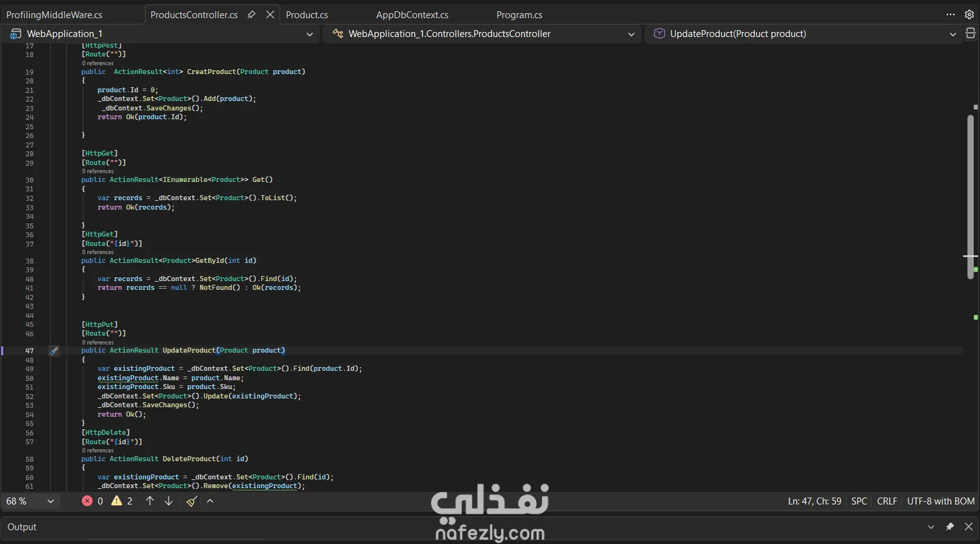980x544 pixels.
Task: Click 0 references above DeleteProduct
Action: pos(98,451)
